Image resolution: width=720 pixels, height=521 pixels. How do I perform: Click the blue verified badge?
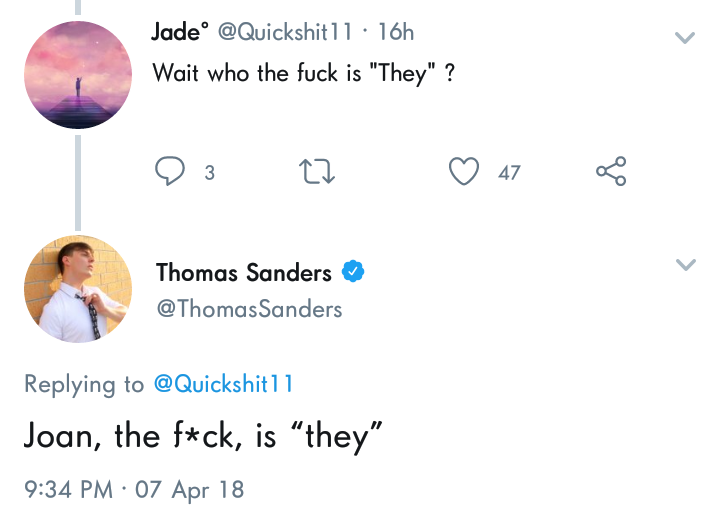tap(353, 272)
